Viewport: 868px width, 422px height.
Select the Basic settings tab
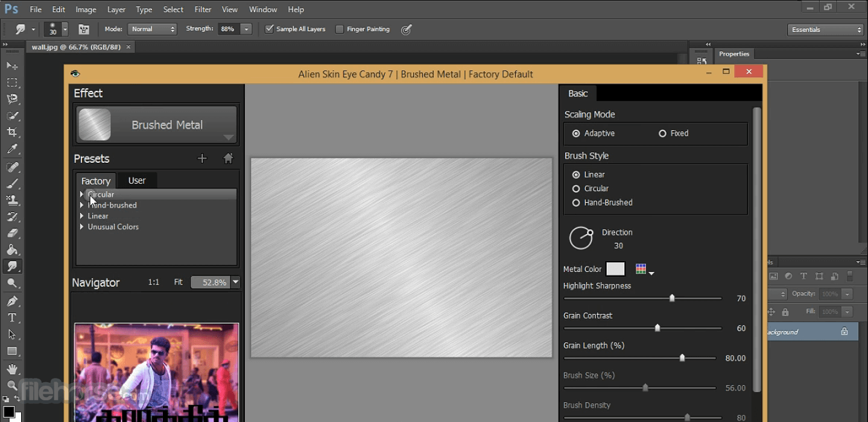[x=578, y=93]
